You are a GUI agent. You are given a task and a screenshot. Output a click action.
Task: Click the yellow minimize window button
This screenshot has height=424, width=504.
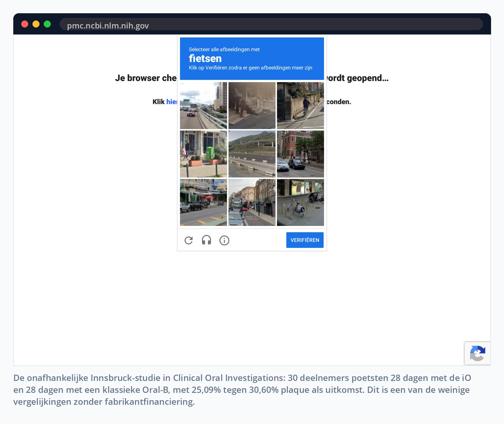click(x=36, y=24)
